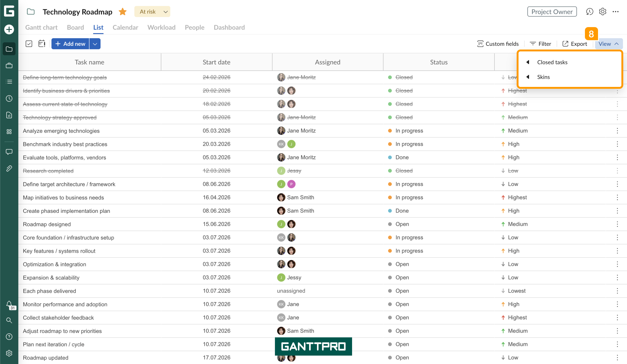Switch to People tab
This screenshot has height=364, width=627.
tap(195, 27)
